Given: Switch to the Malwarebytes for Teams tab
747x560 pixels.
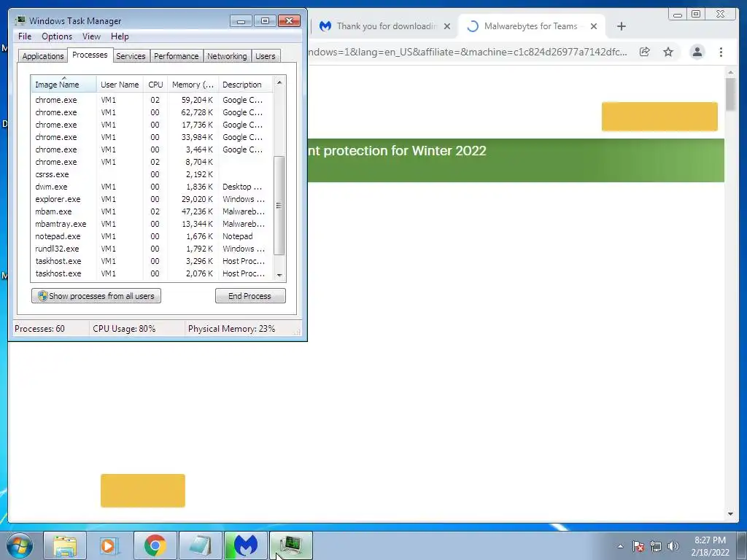Looking at the screenshot, I should point(530,26).
